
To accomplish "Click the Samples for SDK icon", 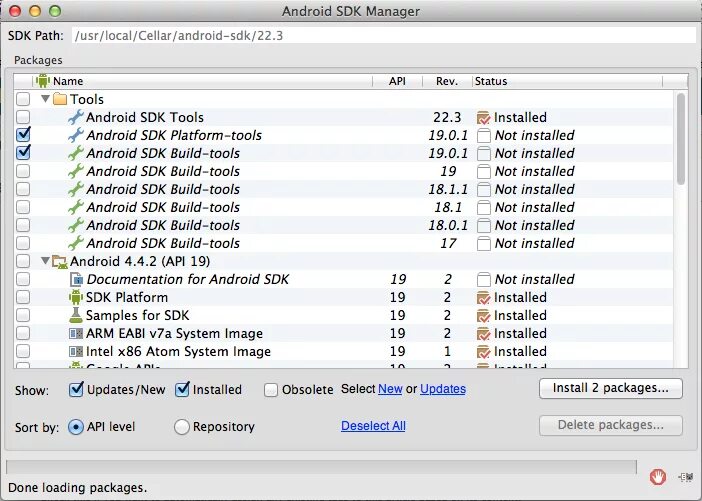I will tap(76, 315).
